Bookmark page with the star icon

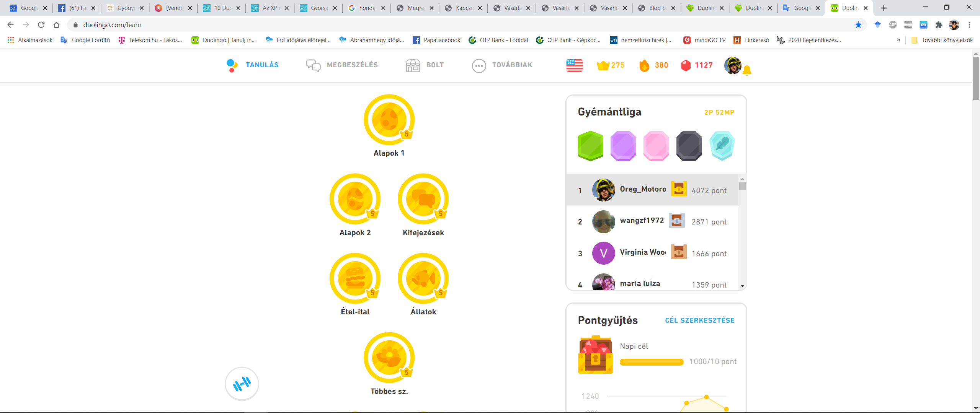pos(858,25)
